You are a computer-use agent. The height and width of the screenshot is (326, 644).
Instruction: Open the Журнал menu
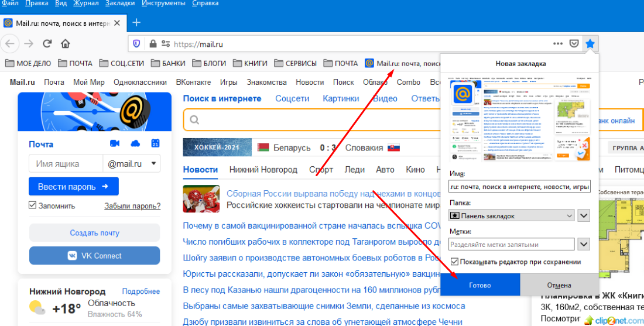pyautogui.click(x=86, y=4)
